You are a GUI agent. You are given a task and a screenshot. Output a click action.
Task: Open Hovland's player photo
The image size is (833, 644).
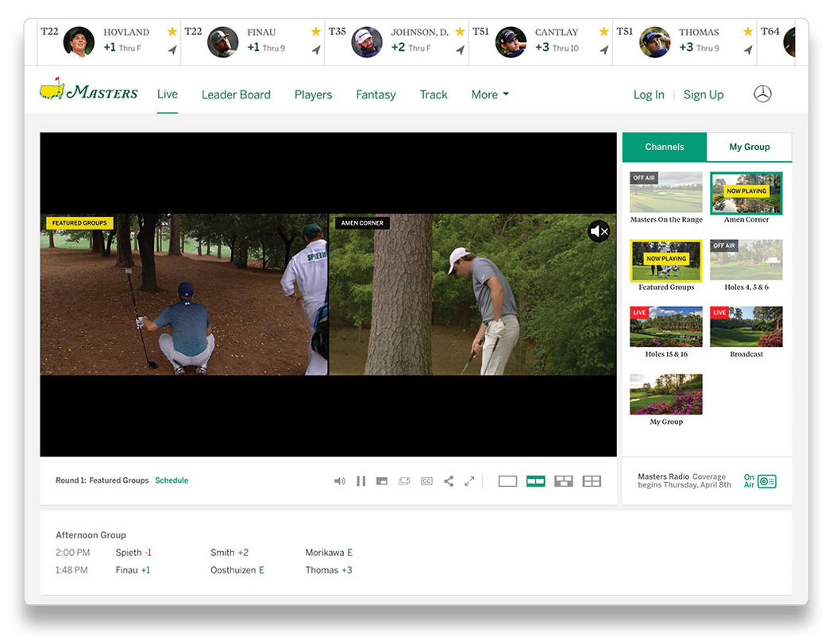(79, 42)
